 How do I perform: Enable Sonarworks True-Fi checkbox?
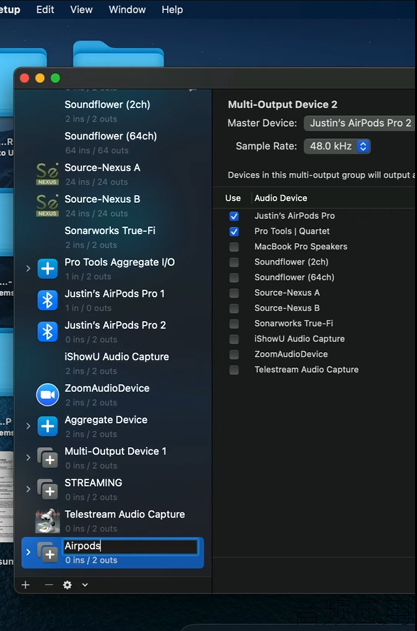click(x=234, y=324)
